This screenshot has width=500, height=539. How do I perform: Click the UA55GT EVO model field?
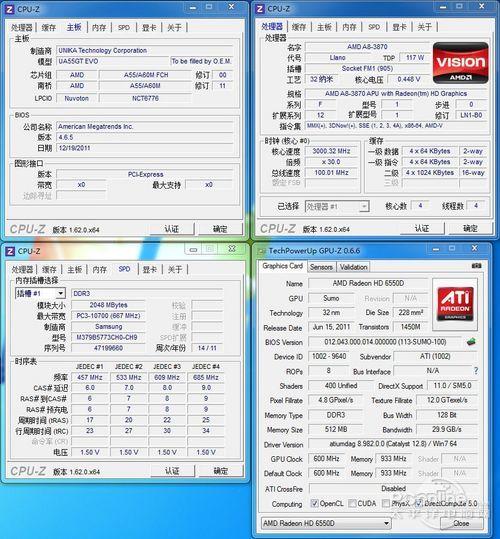pyautogui.click(x=112, y=62)
